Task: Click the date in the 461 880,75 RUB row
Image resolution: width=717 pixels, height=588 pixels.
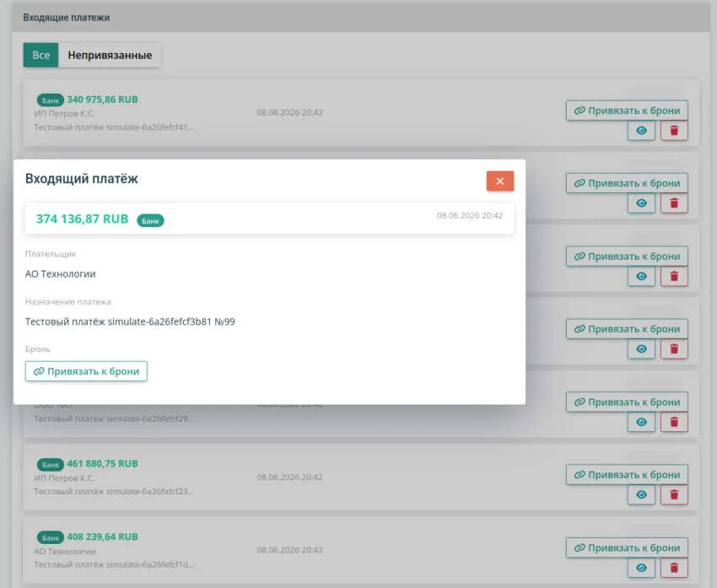Action: (290, 477)
